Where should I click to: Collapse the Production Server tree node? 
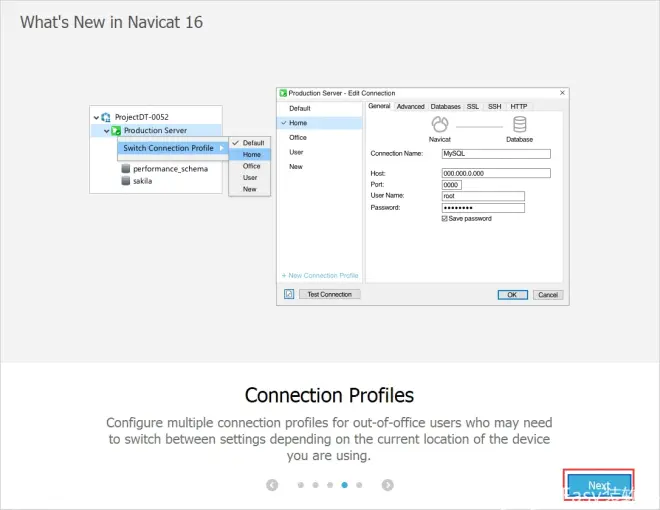point(106,131)
